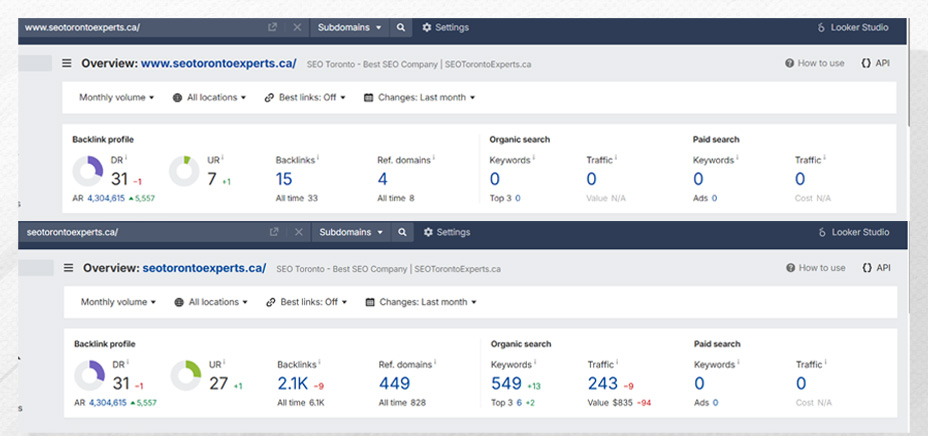The width and height of the screenshot is (928, 436).
Task: Click AR value 4,304,615 in the bottom panel
Action: coord(108,403)
